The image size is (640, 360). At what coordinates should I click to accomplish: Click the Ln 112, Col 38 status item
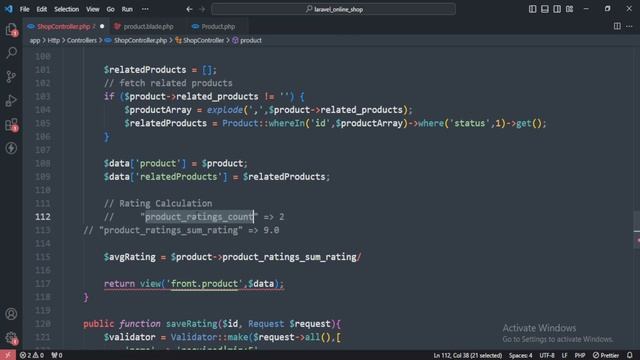(x=468, y=355)
